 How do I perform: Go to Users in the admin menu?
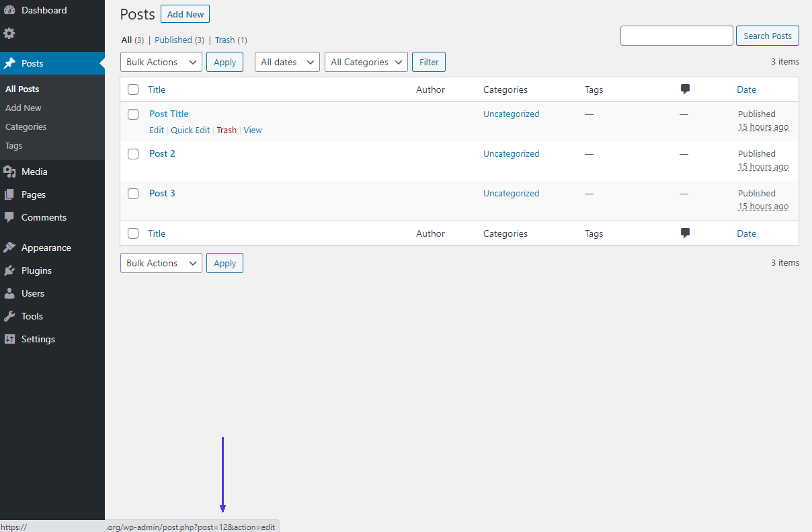pyautogui.click(x=32, y=293)
